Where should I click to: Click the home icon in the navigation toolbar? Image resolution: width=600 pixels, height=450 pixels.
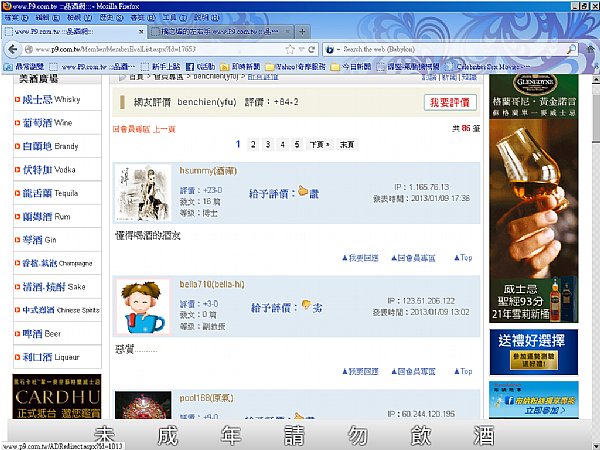click(591, 49)
